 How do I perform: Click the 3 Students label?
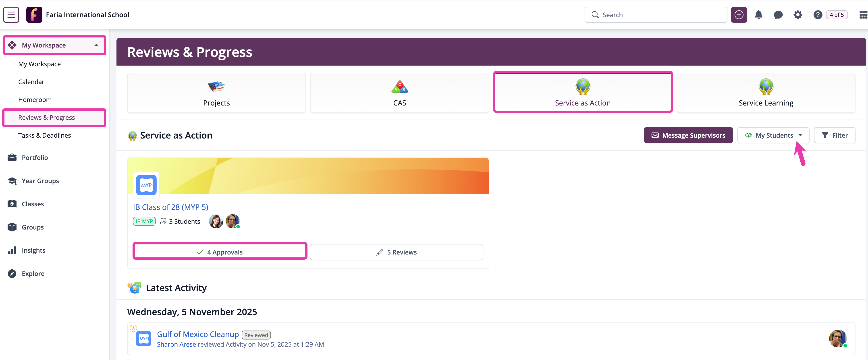click(180, 221)
